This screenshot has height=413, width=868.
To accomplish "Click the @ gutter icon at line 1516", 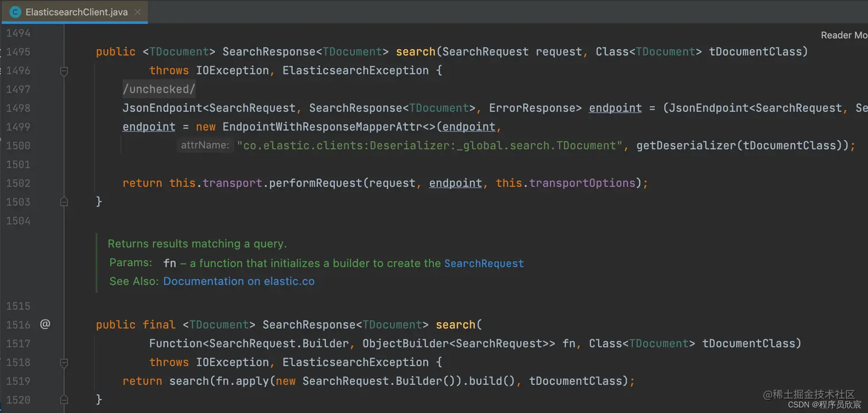I will tap(45, 325).
